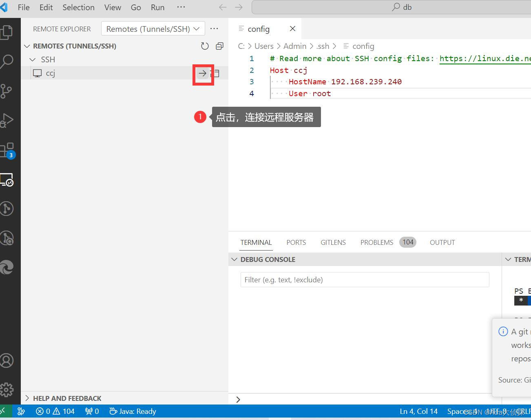Show more menus ellipsis in menu bar
The height and width of the screenshot is (420, 531).
181,7
